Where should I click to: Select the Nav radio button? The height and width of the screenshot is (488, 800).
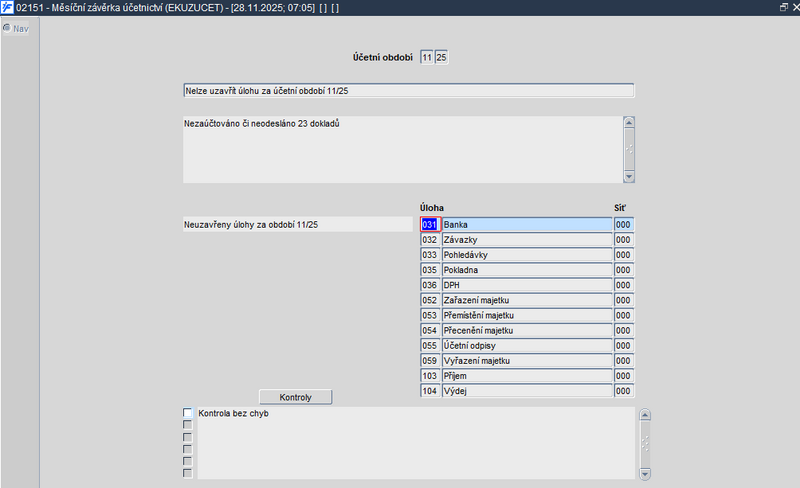point(7,28)
